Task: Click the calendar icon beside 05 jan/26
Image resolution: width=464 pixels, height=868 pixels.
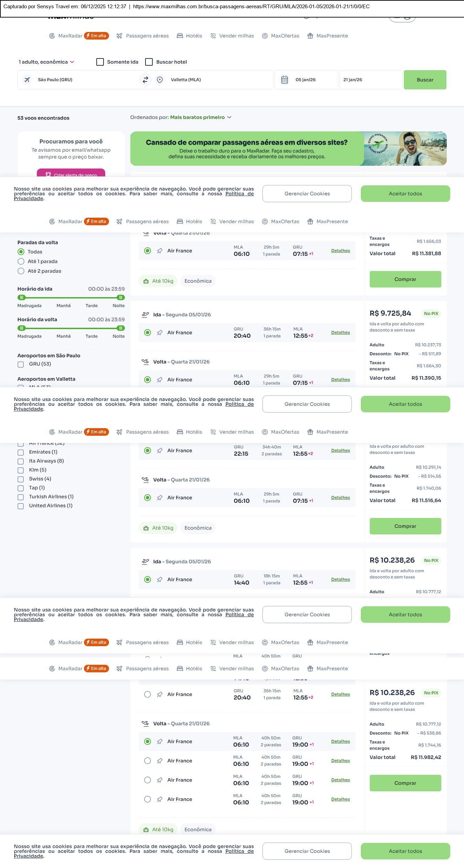Action: pos(284,80)
